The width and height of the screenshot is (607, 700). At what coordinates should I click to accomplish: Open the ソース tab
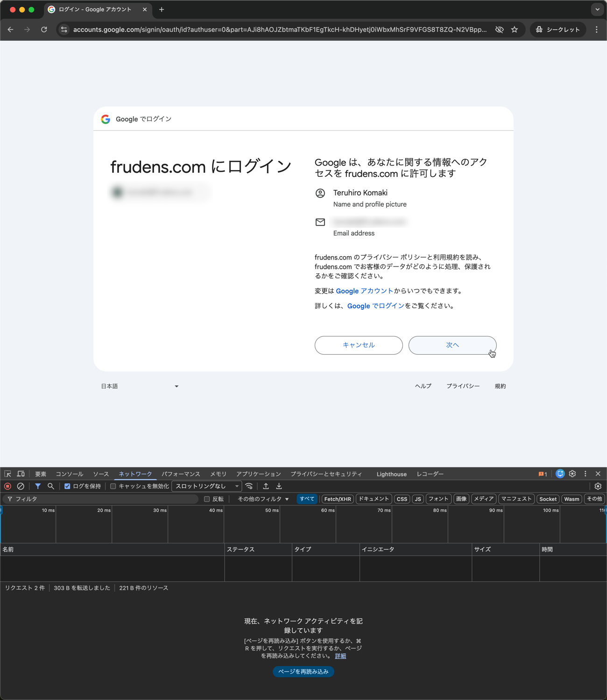click(101, 474)
